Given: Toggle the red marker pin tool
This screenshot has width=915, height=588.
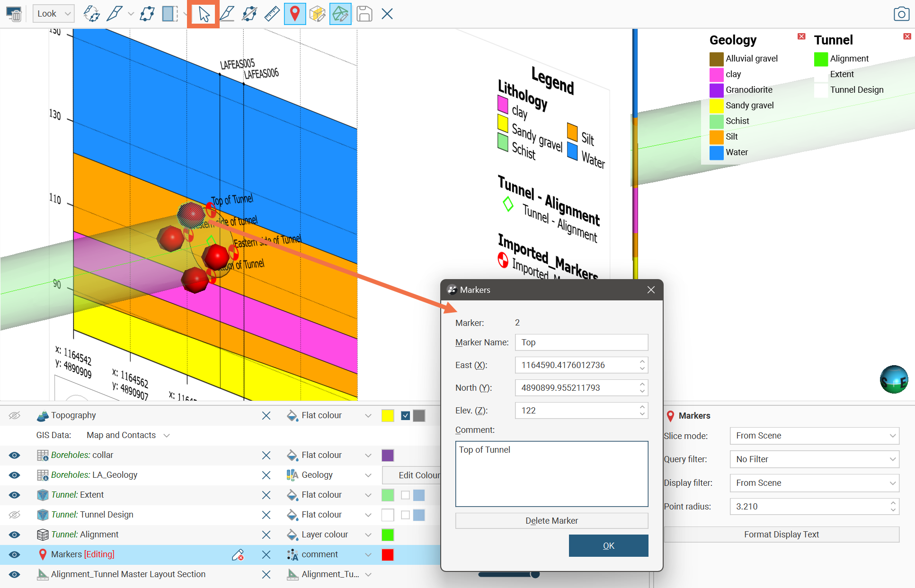Looking at the screenshot, I should tap(294, 14).
